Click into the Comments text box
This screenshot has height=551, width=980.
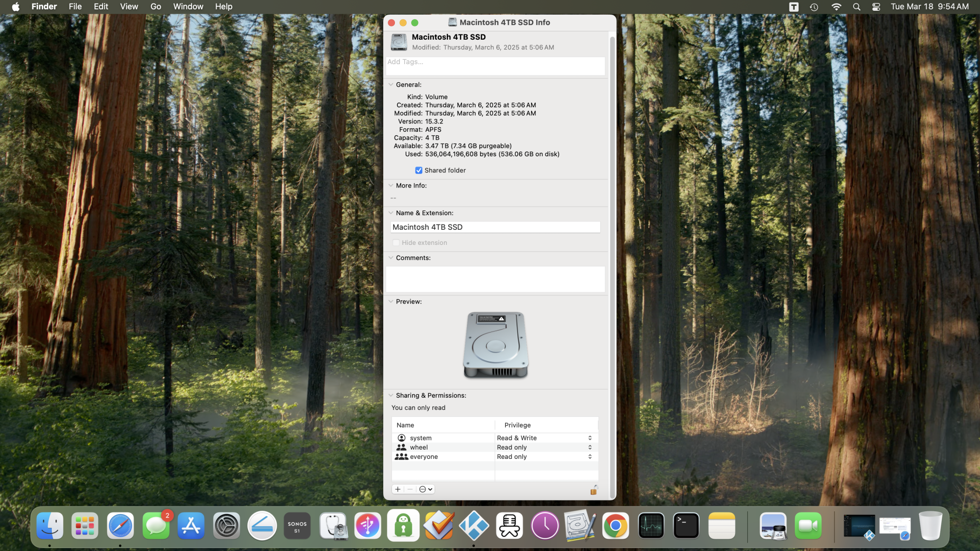pyautogui.click(x=495, y=279)
